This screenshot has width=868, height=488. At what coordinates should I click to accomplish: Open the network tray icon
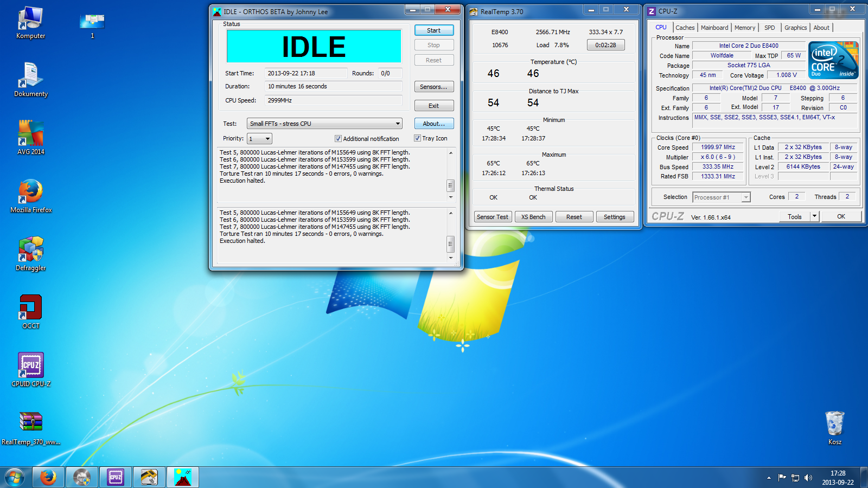[x=795, y=478]
